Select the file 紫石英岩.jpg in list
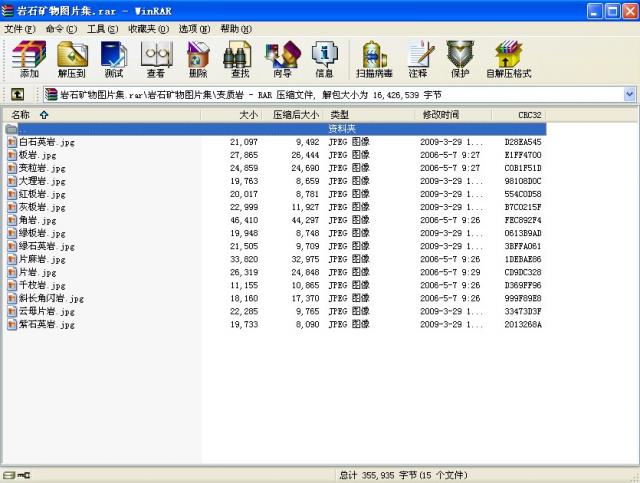The width and height of the screenshot is (640, 483). (x=46, y=324)
